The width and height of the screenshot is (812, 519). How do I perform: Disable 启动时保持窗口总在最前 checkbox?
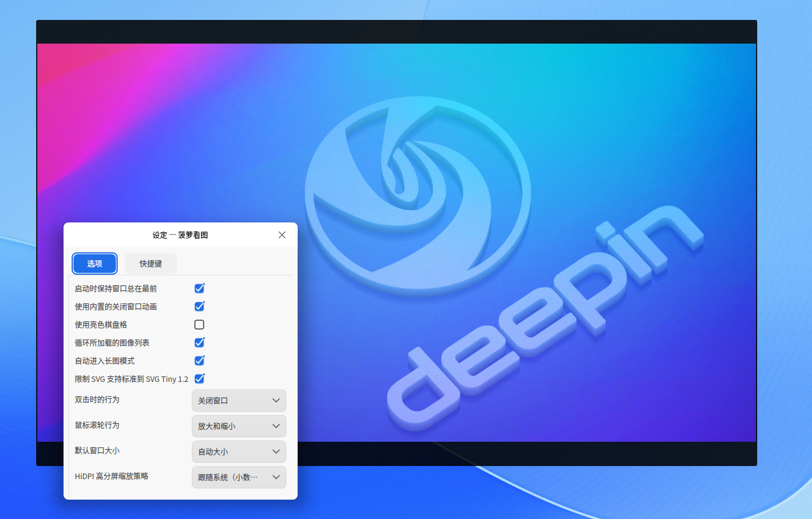pyautogui.click(x=199, y=288)
